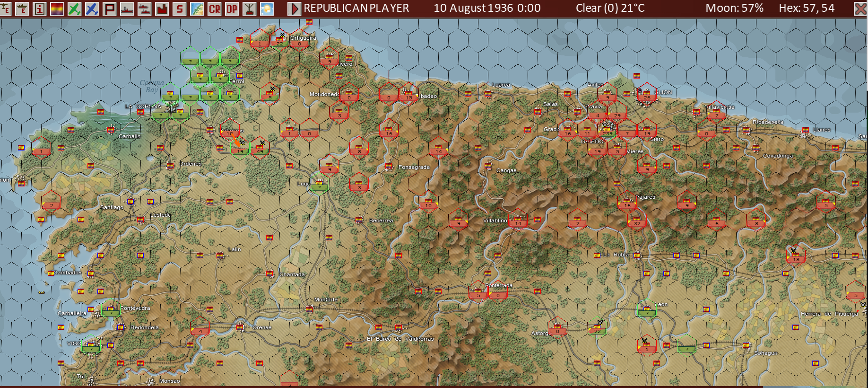The width and height of the screenshot is (868, 388).
Task: Click the 'Moon: 57%' indicator
Action: coord(734,8)
